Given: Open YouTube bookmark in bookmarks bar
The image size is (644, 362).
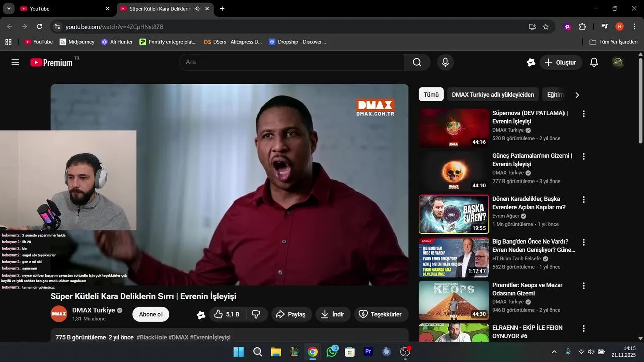Looking at the screenshot, I should pos(39,42).
